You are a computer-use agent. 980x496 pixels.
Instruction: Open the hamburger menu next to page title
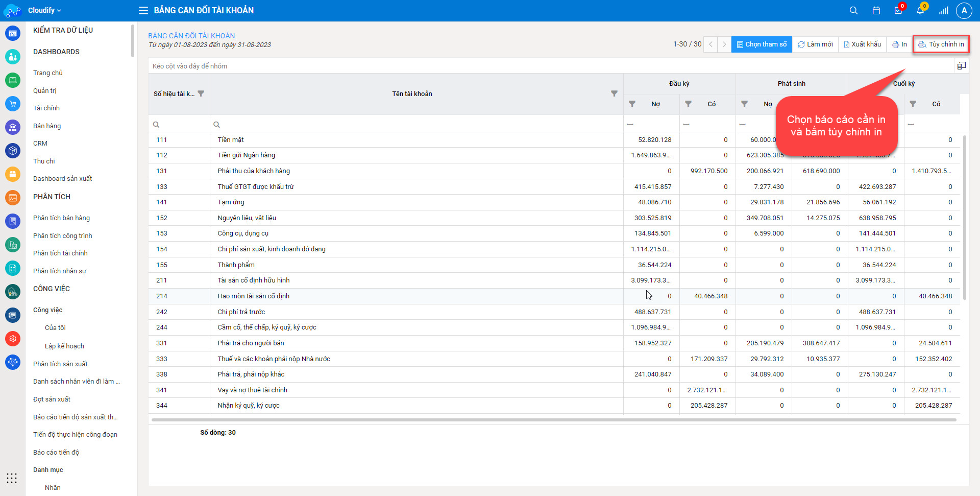143,10
